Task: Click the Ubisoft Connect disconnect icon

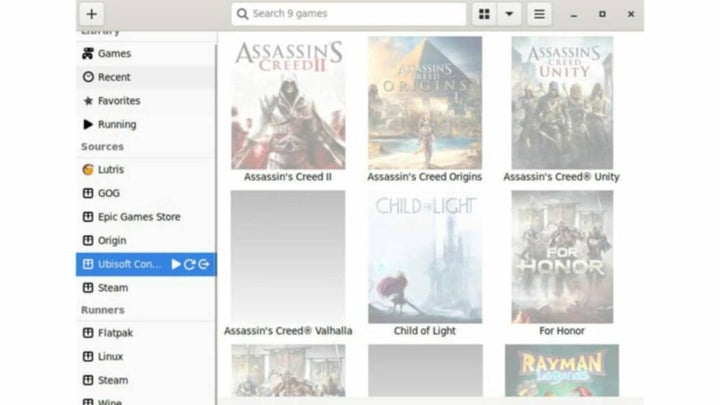Action: click(203, 264)
